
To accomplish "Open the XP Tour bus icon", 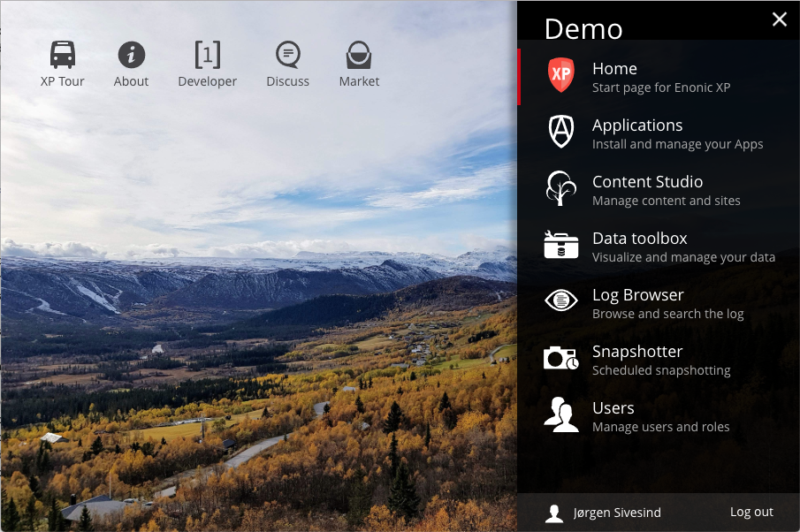I will (x=62, y=55).
